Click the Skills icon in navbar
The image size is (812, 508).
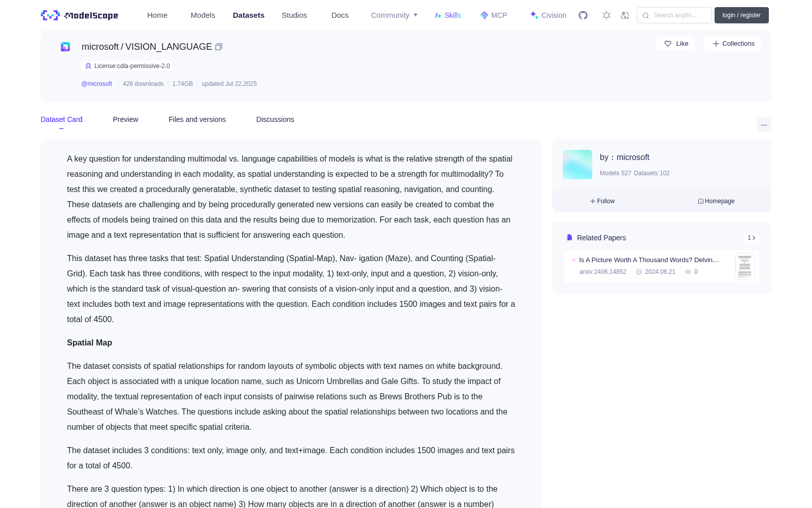point(438,15)
